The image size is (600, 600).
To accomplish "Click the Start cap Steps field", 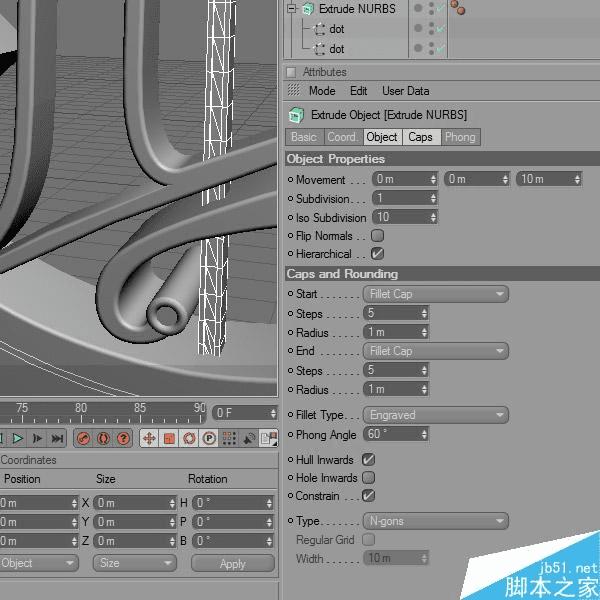I will (396, 313).
